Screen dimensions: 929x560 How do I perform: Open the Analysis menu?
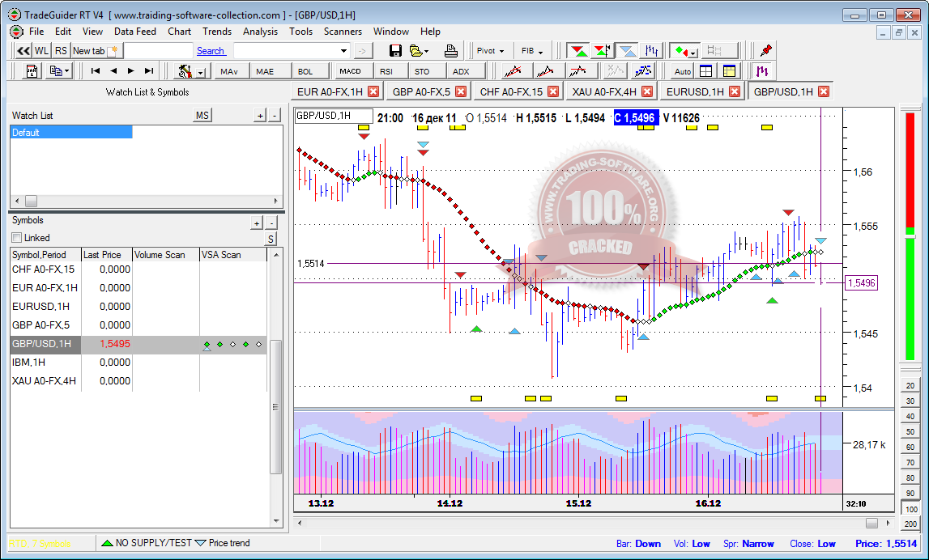pyautogui.click(x=260, y=32)
